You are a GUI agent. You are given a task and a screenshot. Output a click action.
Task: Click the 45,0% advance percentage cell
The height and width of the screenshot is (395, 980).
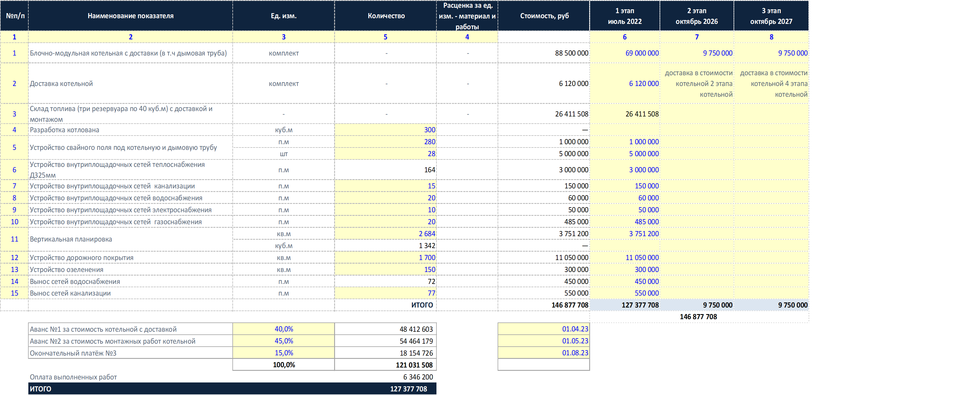[x=283, y=341]
